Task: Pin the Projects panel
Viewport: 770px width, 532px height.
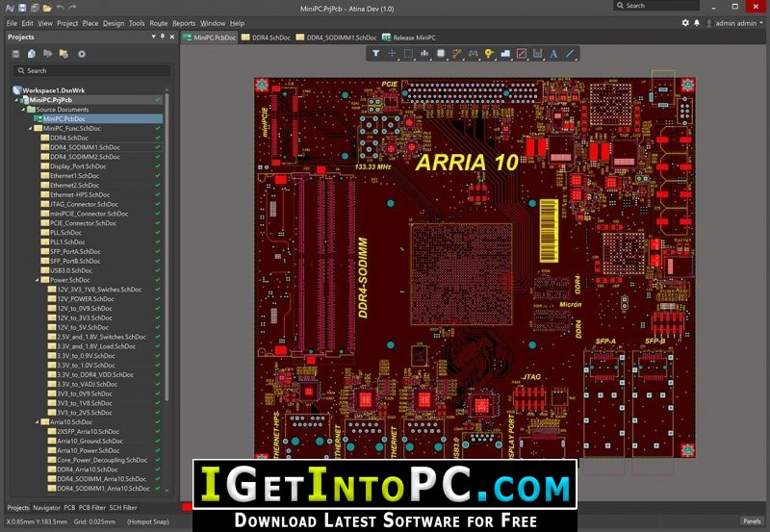Action: 163,37
